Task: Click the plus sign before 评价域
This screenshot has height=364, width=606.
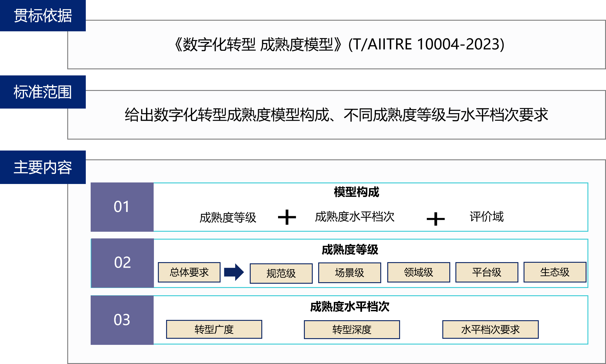Action: point(436,219)
